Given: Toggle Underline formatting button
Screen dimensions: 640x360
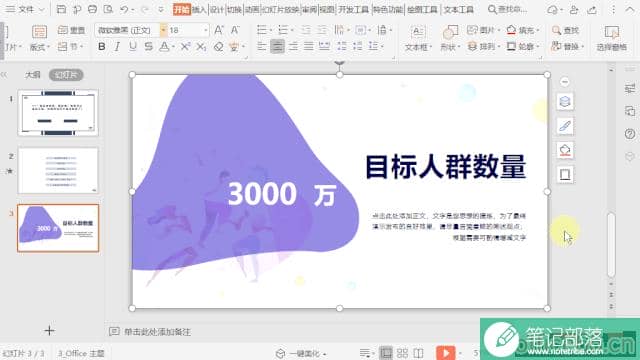Looking at the screenshot, I should 133,47.
